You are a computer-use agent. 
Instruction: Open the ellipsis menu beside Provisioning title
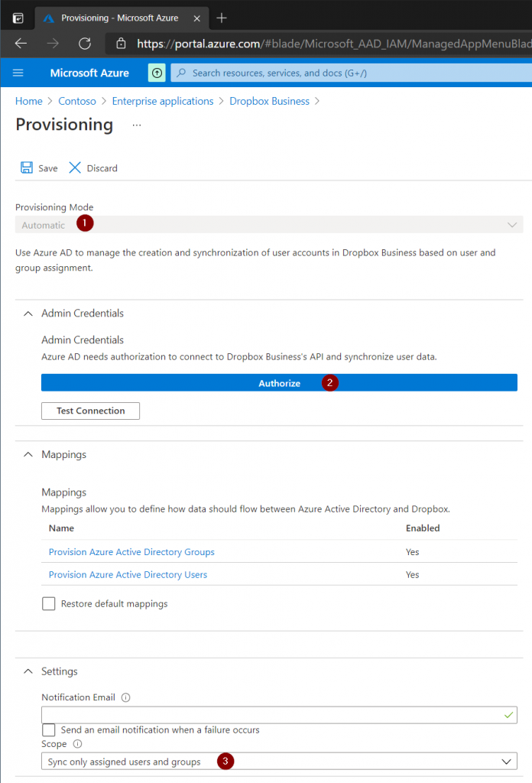[x=137, y=125]
